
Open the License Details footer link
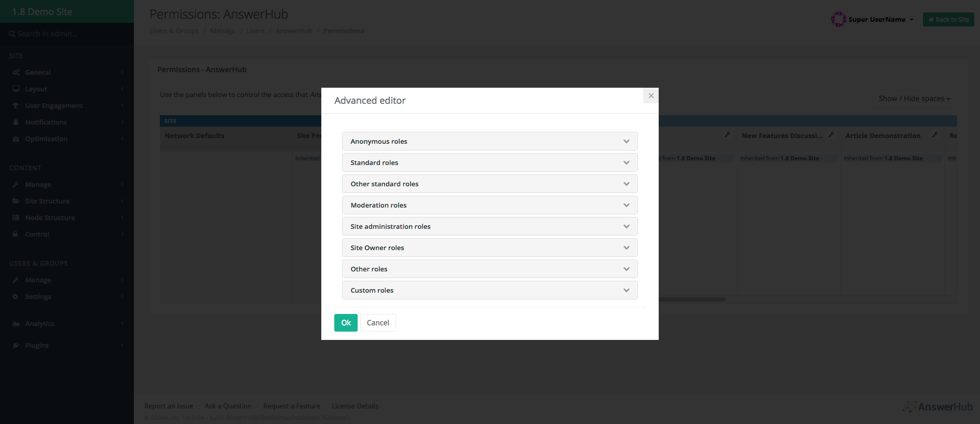355,406
